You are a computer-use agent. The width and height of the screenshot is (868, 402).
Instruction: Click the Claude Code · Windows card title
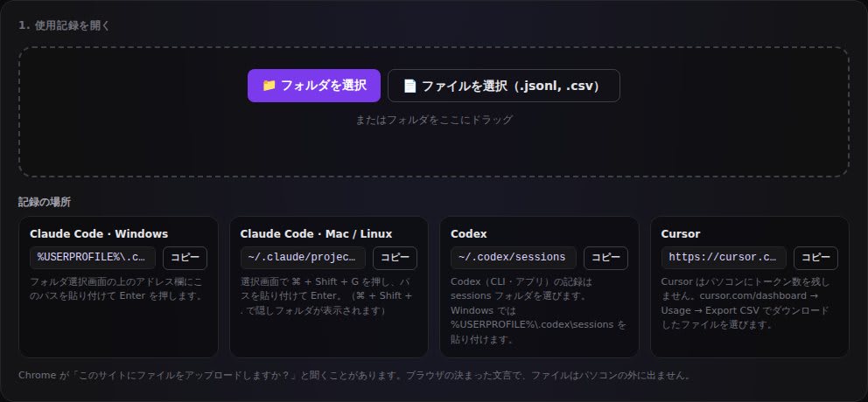(99, 234)
